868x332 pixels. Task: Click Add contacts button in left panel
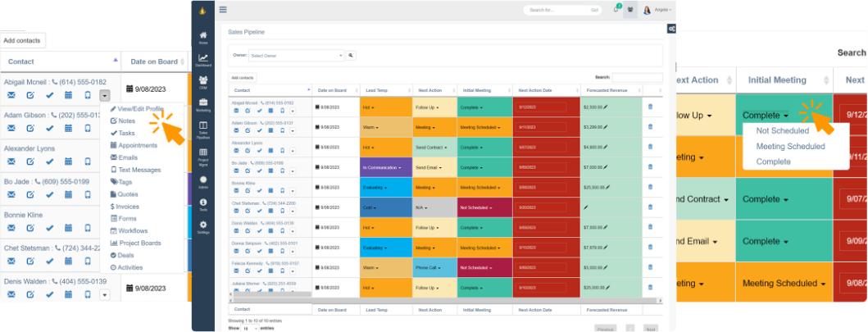(21, 40)
